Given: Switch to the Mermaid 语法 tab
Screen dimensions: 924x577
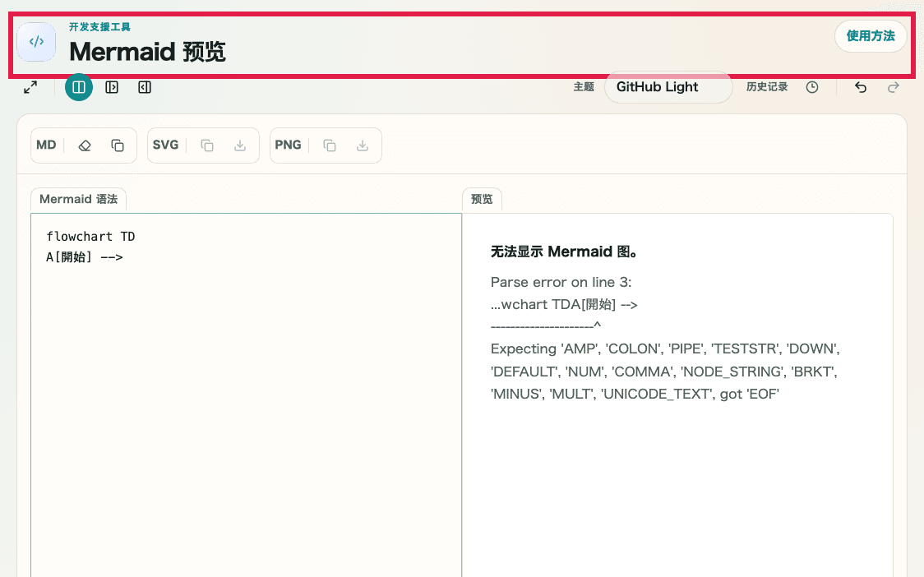Looking at the screenshot, I should coord(78,199).
